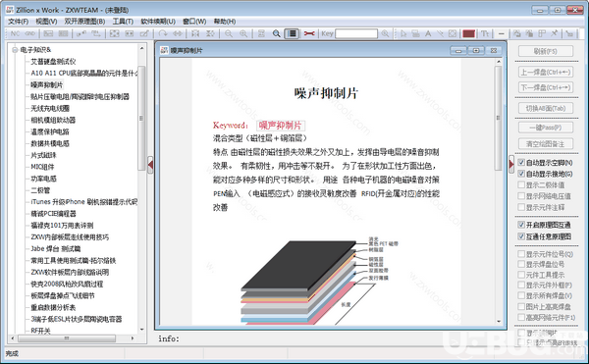Click the document icon in inner window title
589x364 pixels.
(164, 50)
